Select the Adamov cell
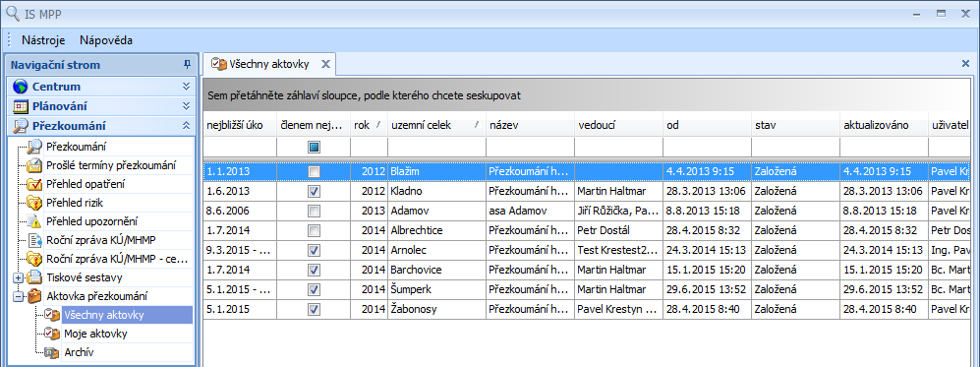The height and width of the screenshot is (367, 980). click(436, 211)
